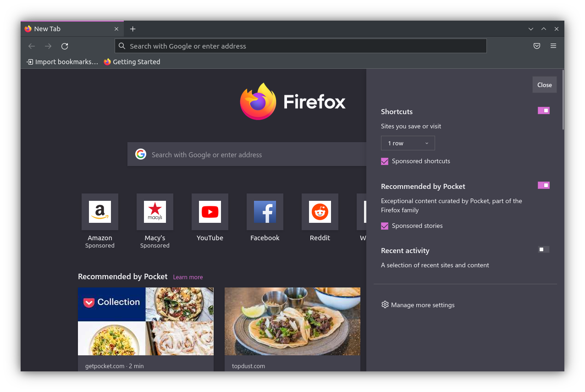Open Getting Started bookmark

[132, 62]
